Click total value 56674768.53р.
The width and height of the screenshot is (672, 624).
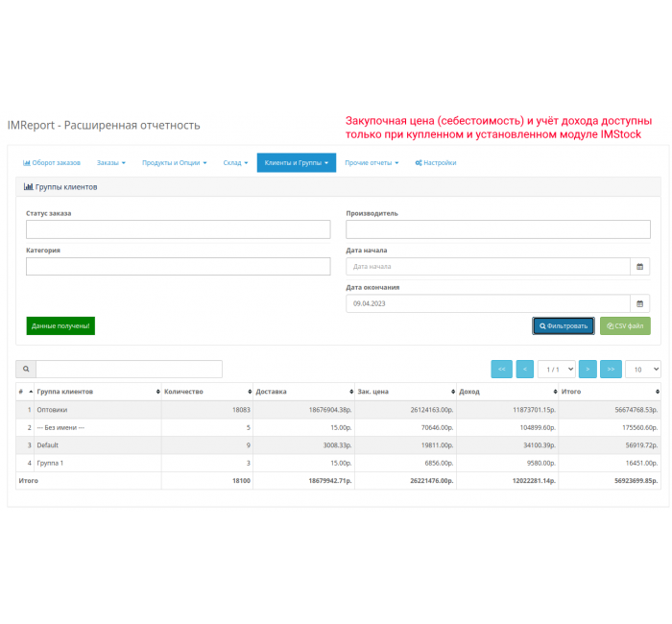[x=636, y=410]
